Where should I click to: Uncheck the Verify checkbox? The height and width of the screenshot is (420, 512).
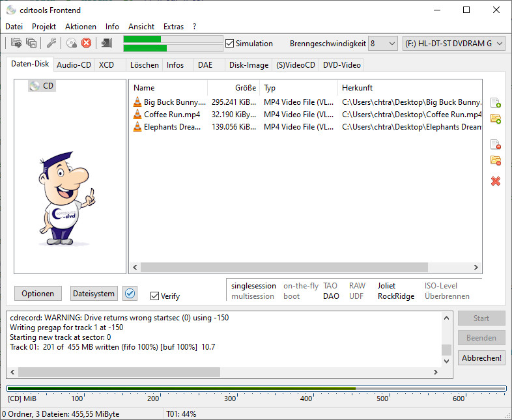(154, 296)
